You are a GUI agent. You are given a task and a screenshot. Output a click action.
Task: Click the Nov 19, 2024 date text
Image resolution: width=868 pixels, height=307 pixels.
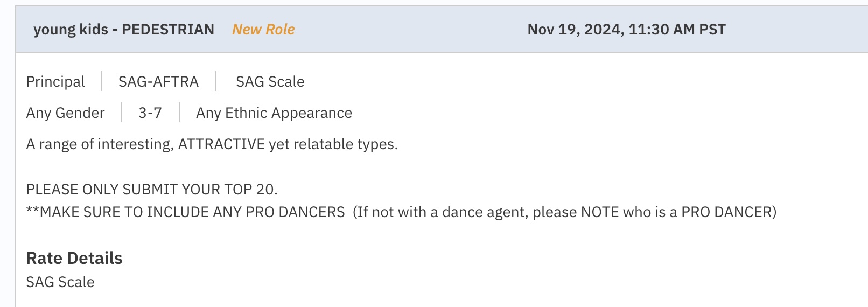click(575, 30)
